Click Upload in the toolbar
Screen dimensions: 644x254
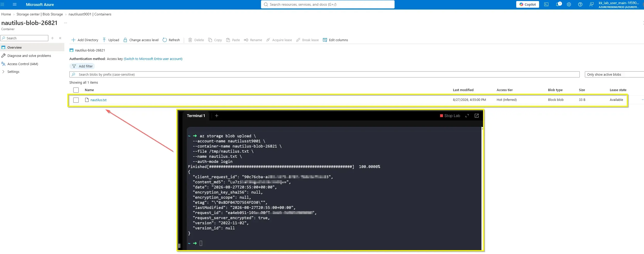pyautogui.click(x=111, y=40)
